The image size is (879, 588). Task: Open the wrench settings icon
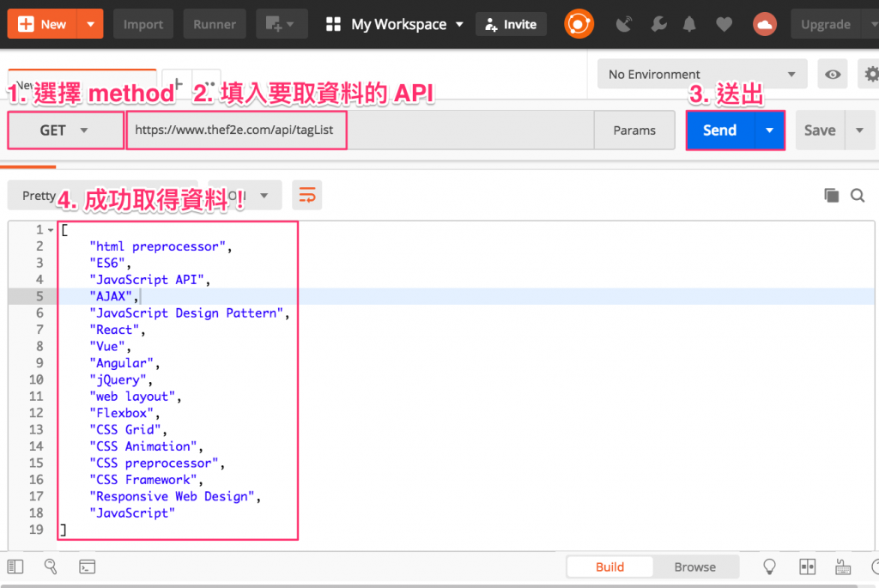click(x=658, y=24)
